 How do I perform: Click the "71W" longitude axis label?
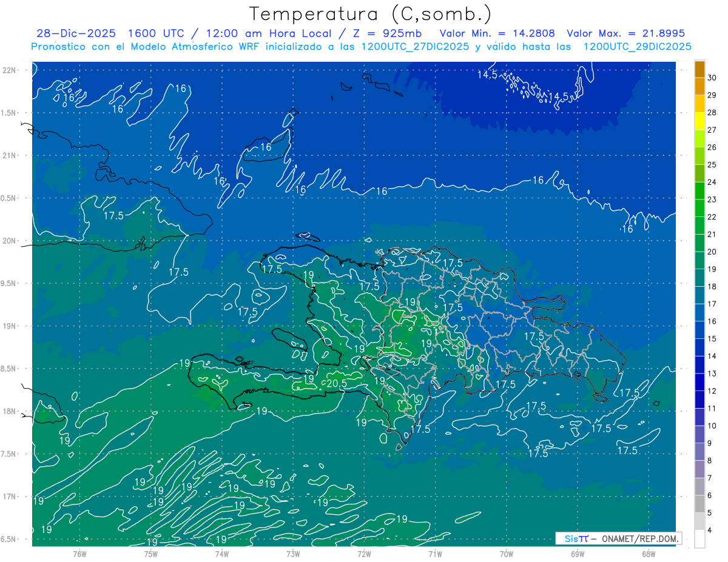click(435, 554)
